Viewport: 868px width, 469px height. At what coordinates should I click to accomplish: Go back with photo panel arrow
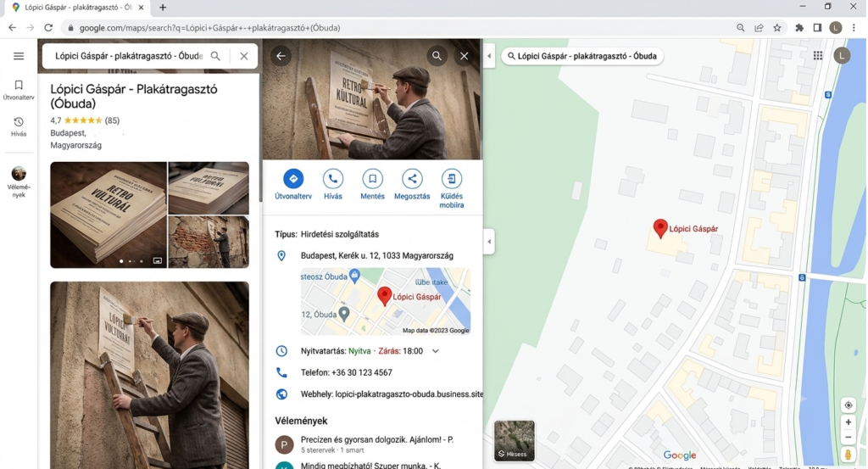point(281,56)
